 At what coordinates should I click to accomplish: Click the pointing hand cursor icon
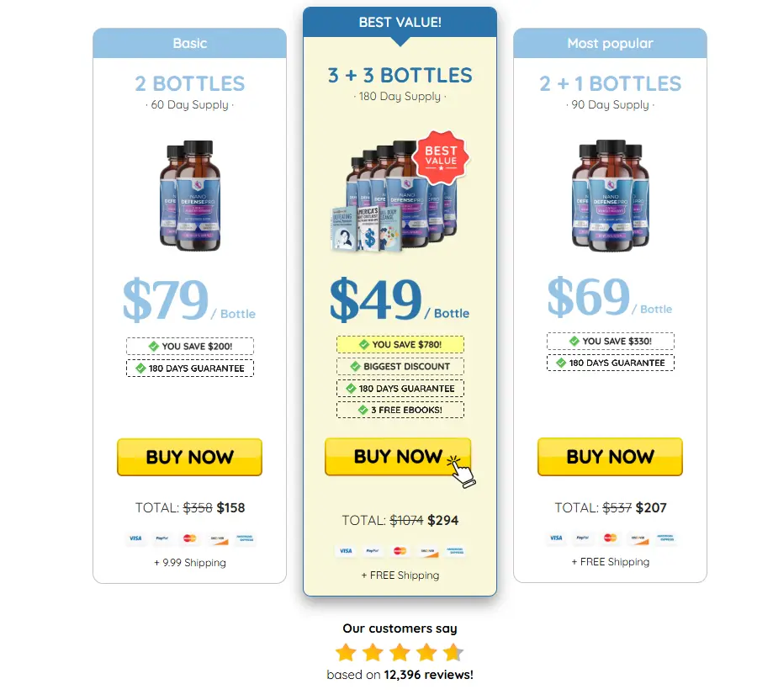click(x=462, y=472)
